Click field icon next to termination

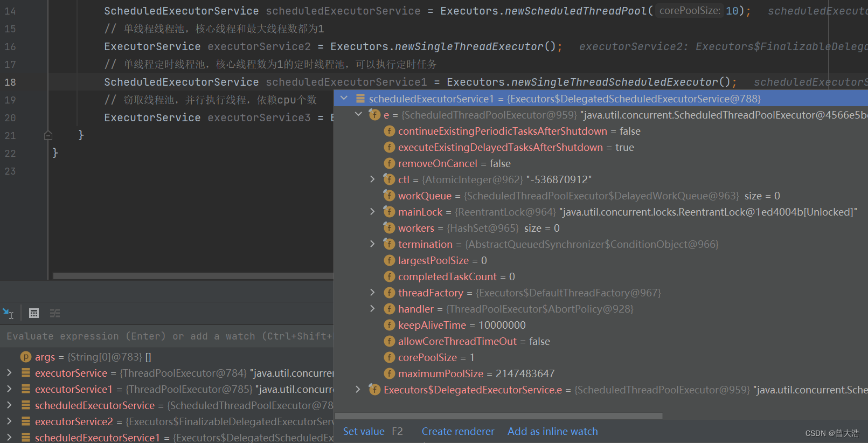pyautogui.click(x=389, y=244)
